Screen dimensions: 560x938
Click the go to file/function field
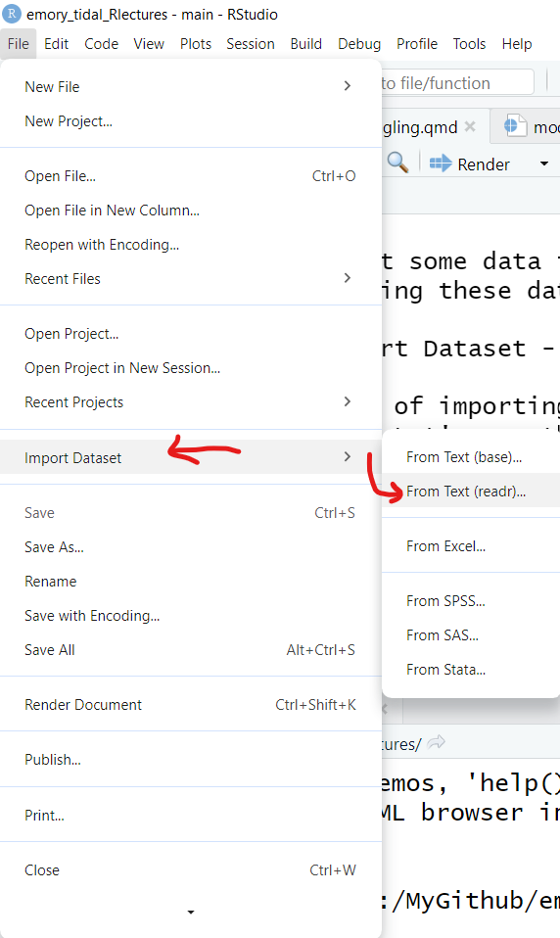tap(457, 82)
